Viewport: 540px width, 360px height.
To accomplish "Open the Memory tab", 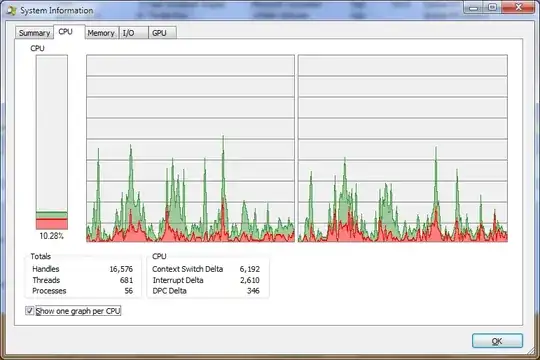I will point(101,33).
